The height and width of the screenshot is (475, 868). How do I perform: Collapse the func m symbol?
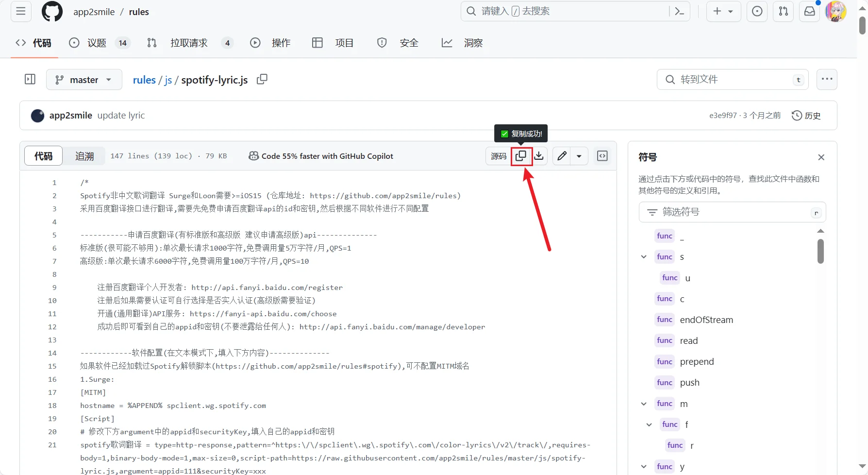[644, 404]
